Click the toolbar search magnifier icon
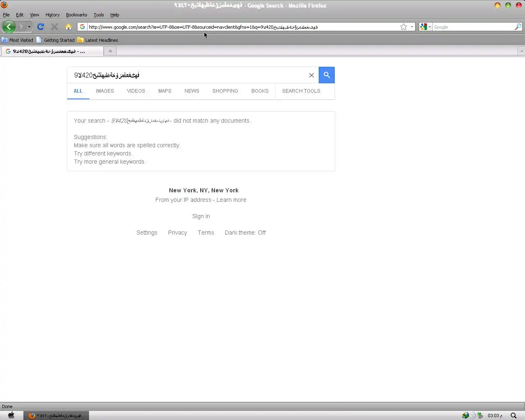This screenshot has width=525, height=420. (518, 27)
